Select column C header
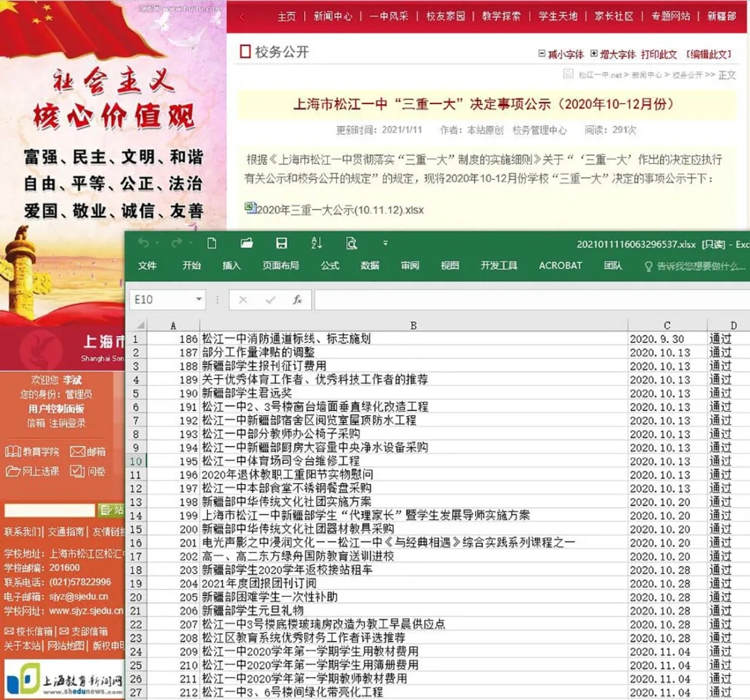Image resolution: width=750 pixels, height=700 pixels. [667, 326]
